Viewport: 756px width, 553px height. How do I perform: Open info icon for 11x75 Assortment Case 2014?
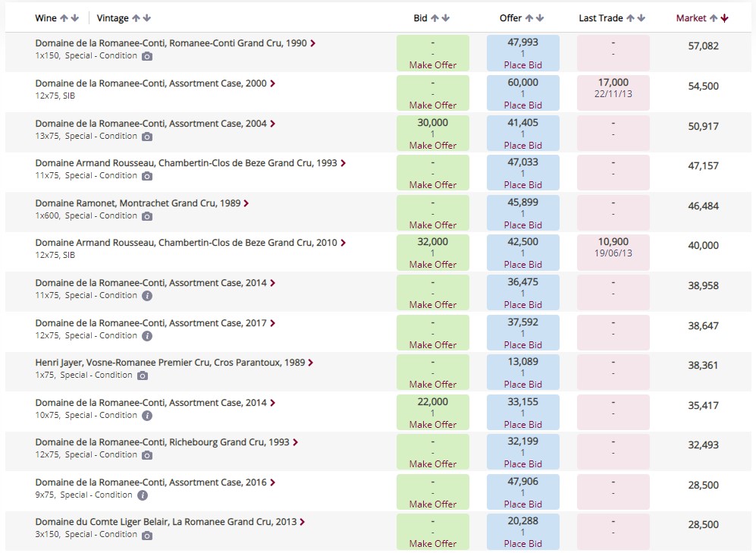(x=147, y=296)
